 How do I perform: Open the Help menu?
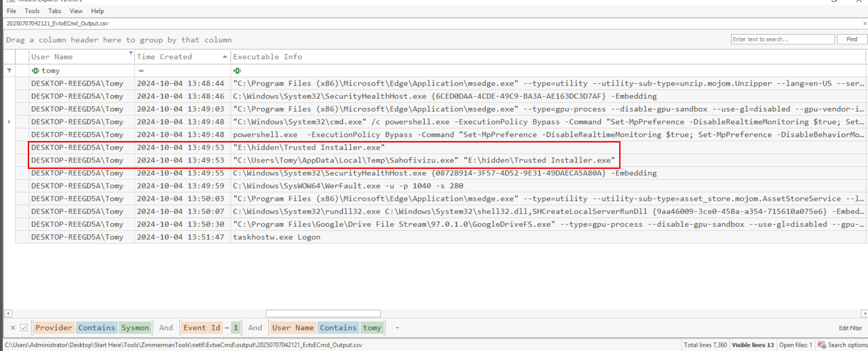(97, 11)
